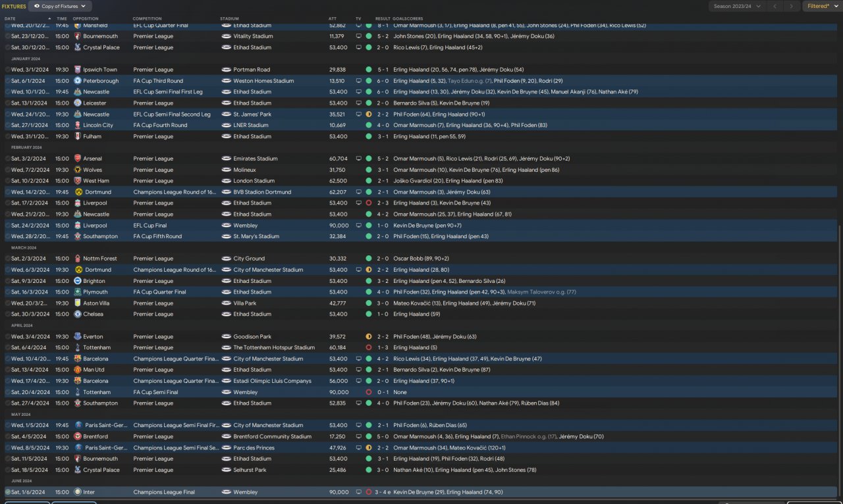Click the Dortmund badge on 14/2/2024 row
The height and width of the screenshot is (504, 843).
click(79, 192)
